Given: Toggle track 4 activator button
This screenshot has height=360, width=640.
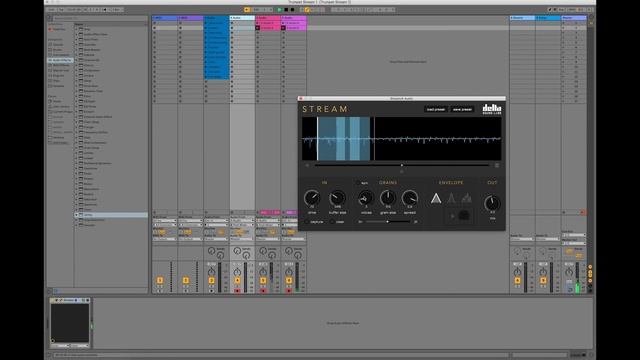Looking at the screenshot, I should point(237,280).
